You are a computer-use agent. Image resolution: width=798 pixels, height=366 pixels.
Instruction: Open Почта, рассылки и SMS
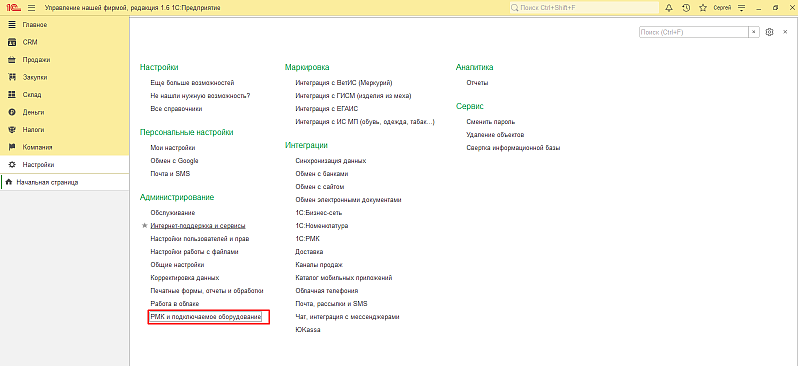331,304
